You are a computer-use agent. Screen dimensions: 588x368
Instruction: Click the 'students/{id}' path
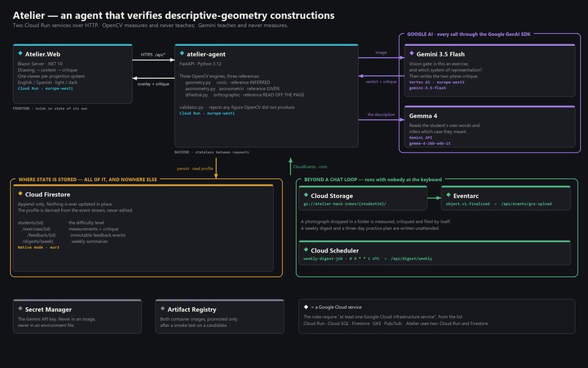click(31, 223)
